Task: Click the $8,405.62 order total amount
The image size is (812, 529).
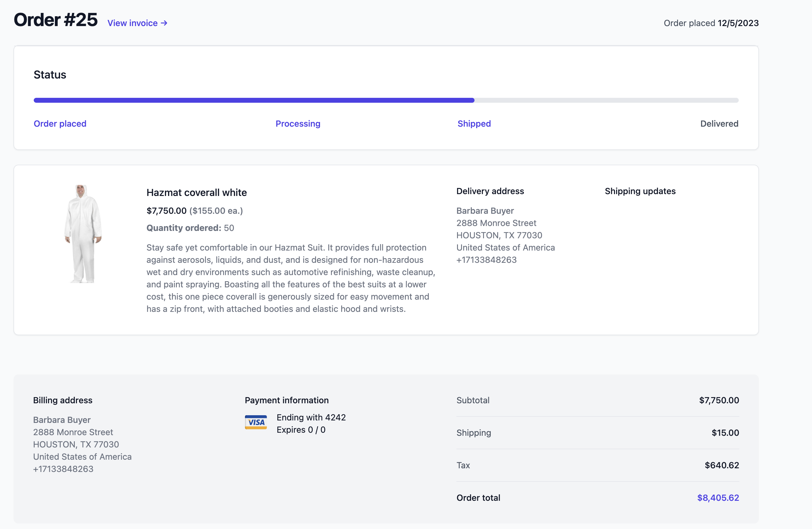Action: 718,498
